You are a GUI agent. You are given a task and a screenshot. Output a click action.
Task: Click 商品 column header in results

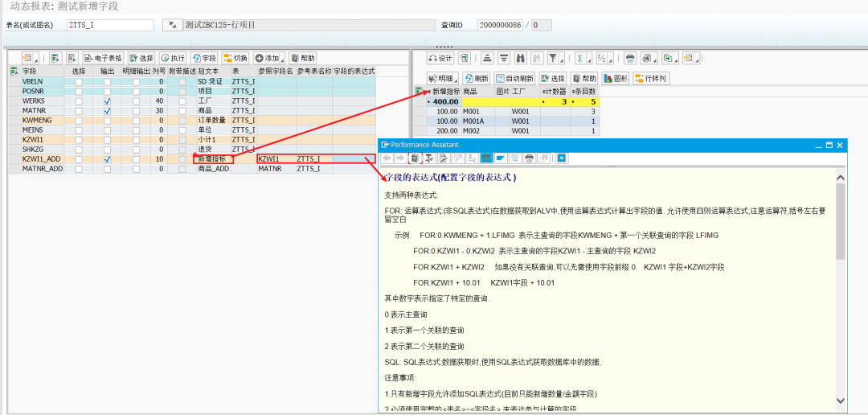[x=478, y=91]
